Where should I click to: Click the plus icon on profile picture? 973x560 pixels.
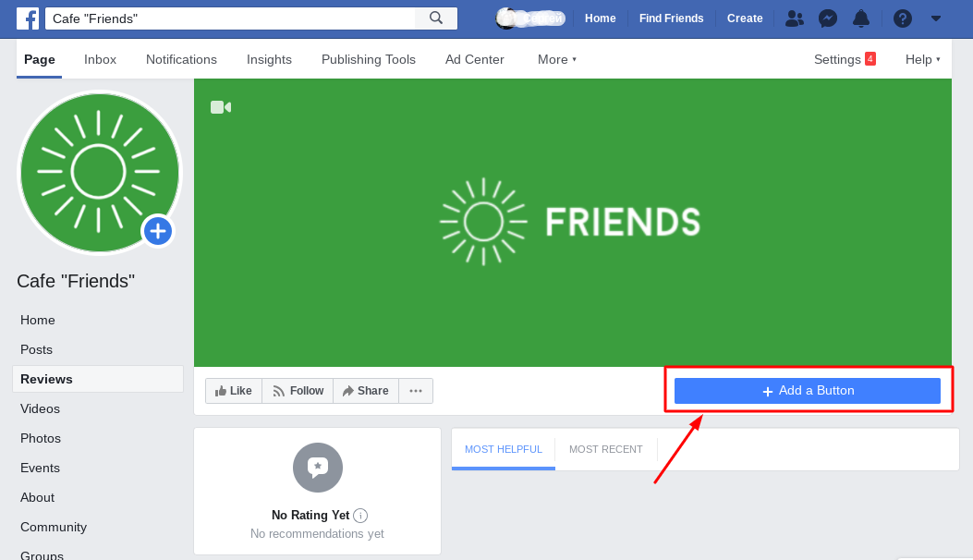158,231
